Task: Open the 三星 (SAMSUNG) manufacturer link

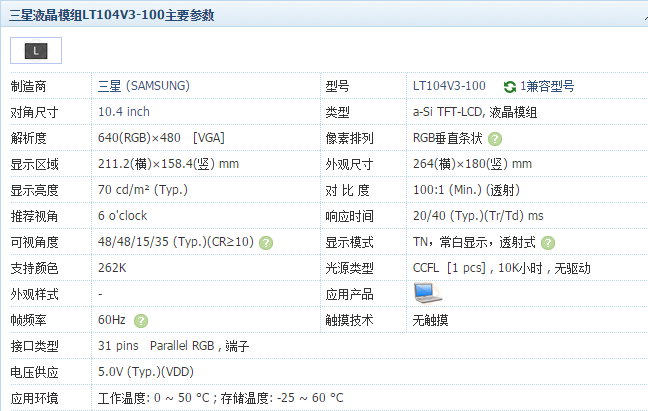Action: 143,86
